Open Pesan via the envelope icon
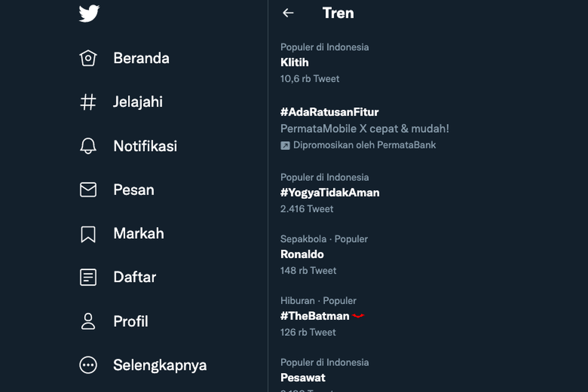Viewport: 588px width, 392px height. 88,190
